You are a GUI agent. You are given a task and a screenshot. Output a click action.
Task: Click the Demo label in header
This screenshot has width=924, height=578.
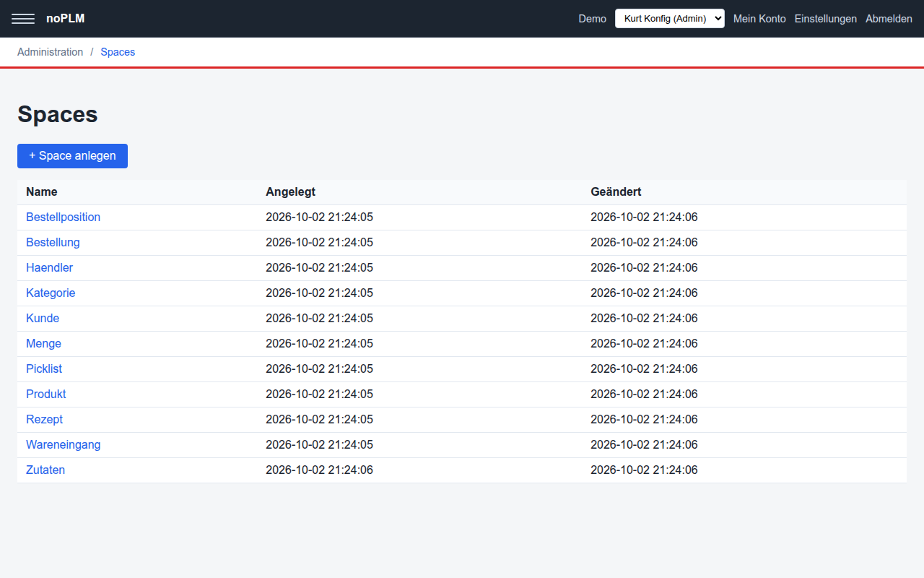593,19
